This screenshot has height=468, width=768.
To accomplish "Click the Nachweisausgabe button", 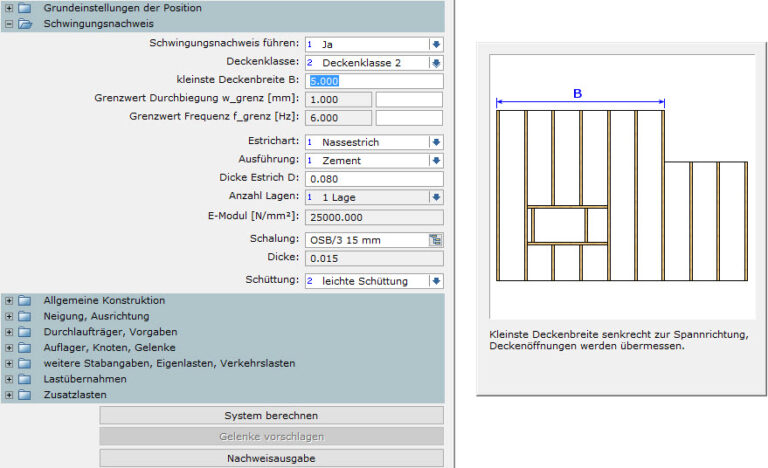I will [x=271, y=458].
